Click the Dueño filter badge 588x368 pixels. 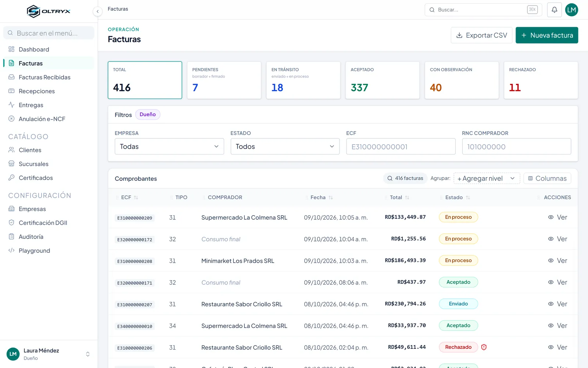pyautogui.click(x=148, y=114)
